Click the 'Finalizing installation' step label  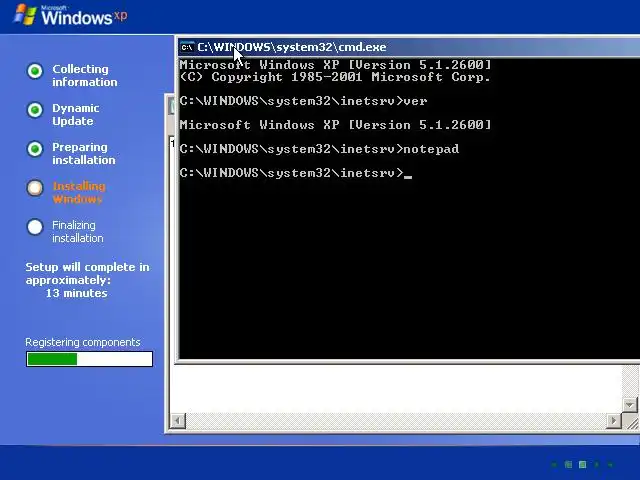click(x=78, y=231)
